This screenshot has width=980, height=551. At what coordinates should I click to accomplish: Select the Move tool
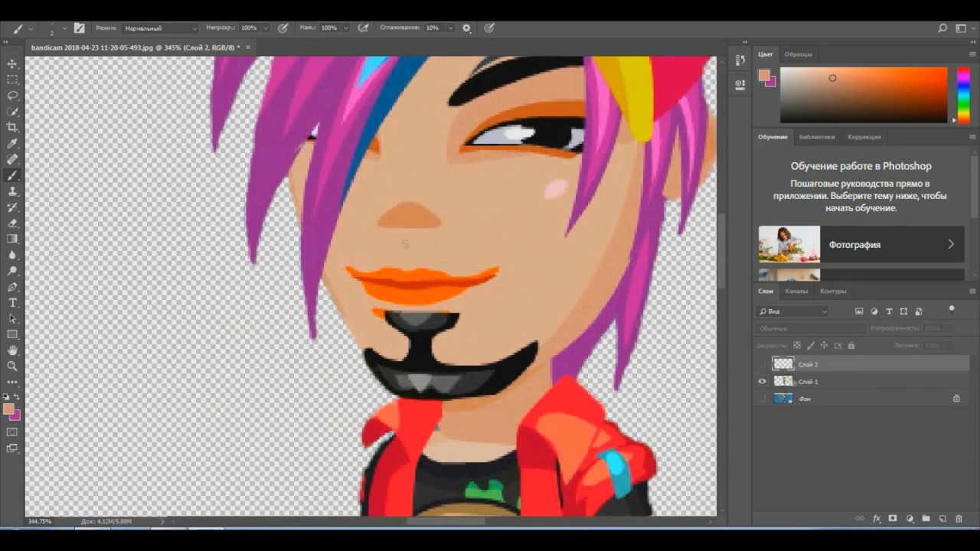point(12,64)
